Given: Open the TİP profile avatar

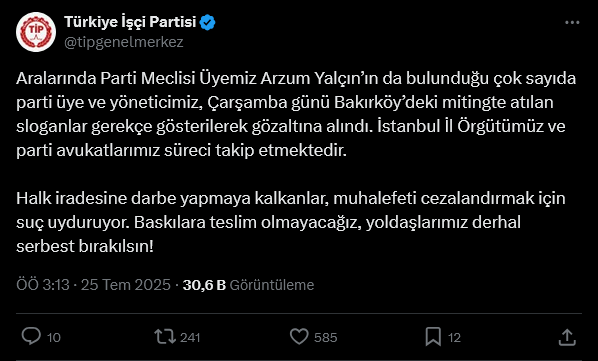Looking at the screenshot, I should click(x=36, y=32).
